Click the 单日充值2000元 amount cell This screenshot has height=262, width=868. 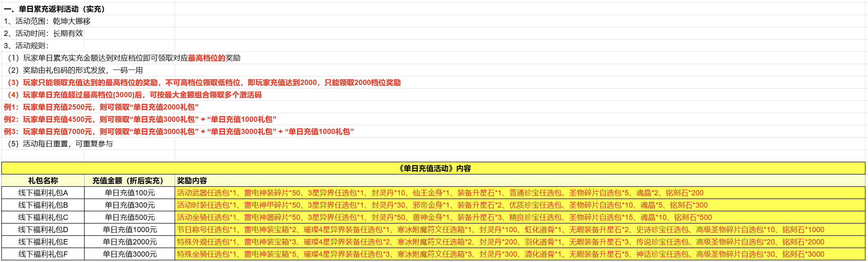click(129, 242)
